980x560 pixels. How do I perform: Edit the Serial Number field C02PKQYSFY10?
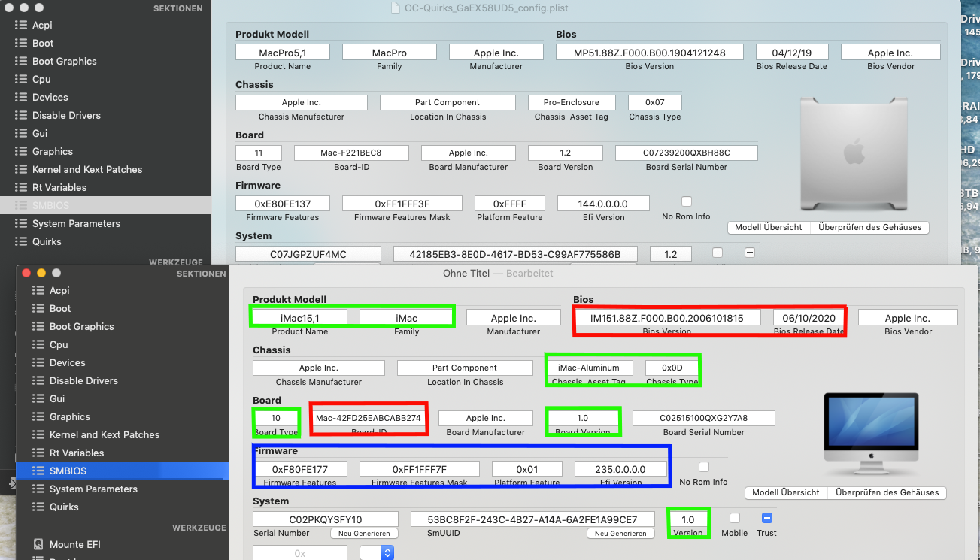(x=326, y=519)
